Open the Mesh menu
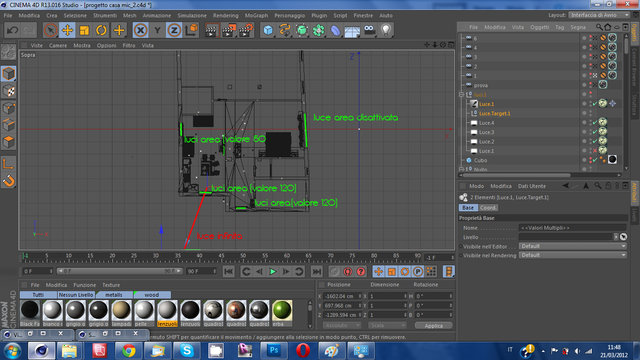The height and width of the screenshot is (360, 640). 129,16
